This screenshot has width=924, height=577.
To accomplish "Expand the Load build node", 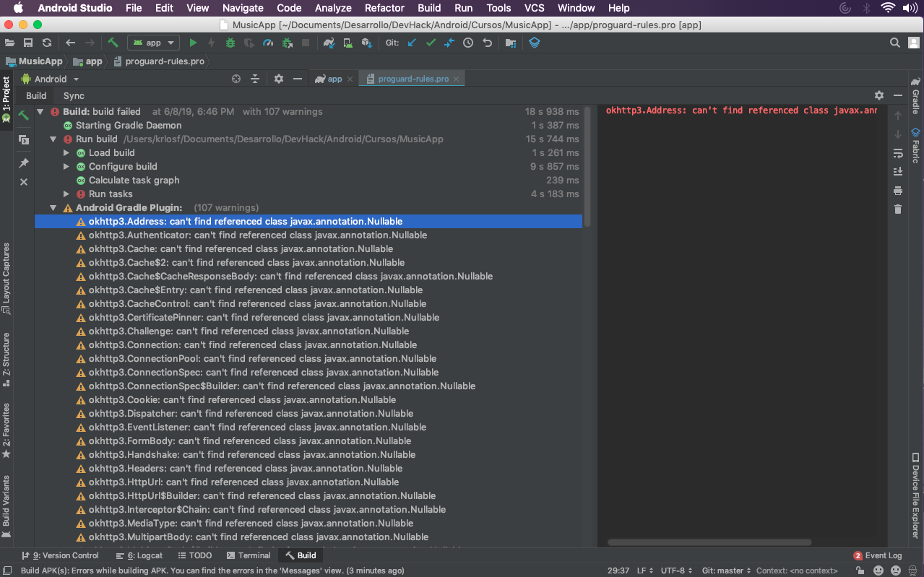I will click(66, 153).
